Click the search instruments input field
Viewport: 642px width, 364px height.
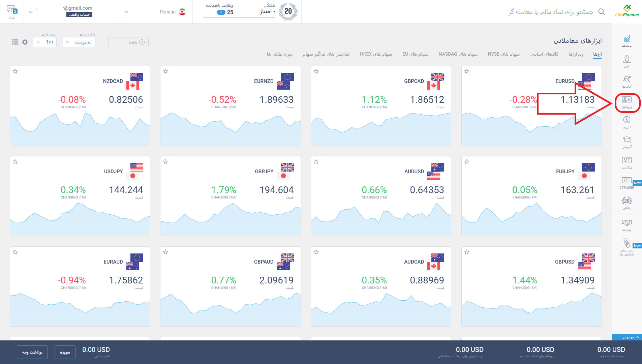[551, 12]
